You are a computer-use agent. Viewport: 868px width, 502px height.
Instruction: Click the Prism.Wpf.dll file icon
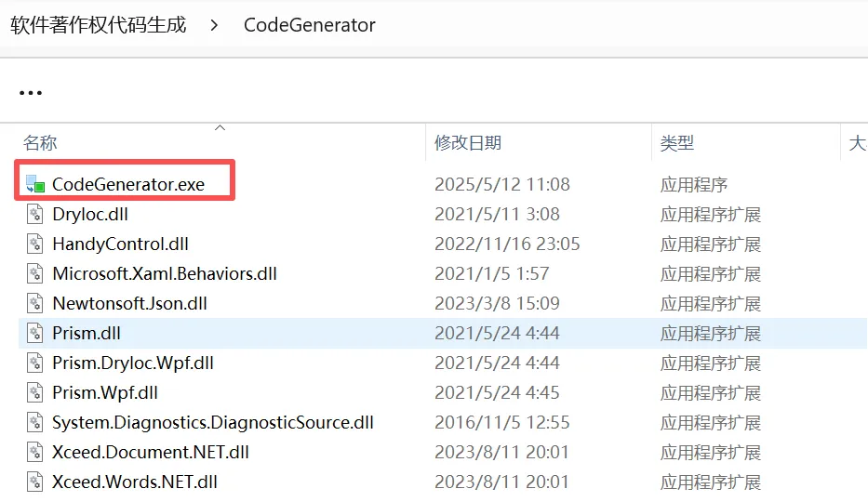35,393
